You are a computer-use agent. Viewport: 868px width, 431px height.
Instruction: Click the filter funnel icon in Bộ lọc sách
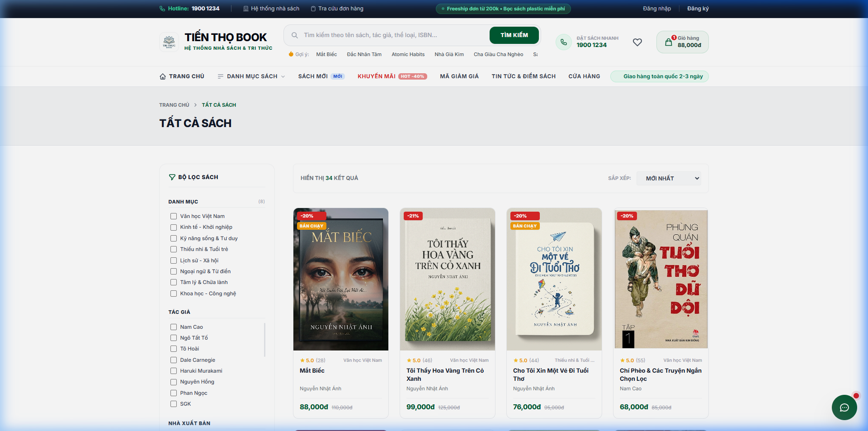point(172,177)
